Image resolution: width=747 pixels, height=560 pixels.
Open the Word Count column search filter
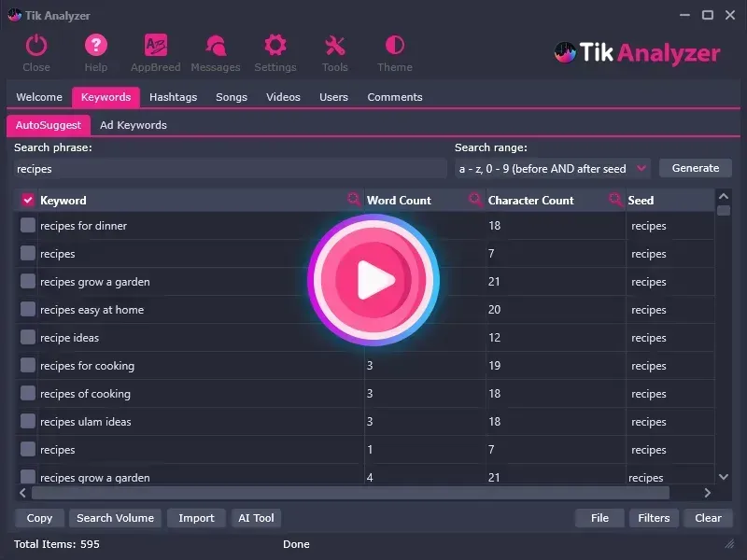(475, 199)
